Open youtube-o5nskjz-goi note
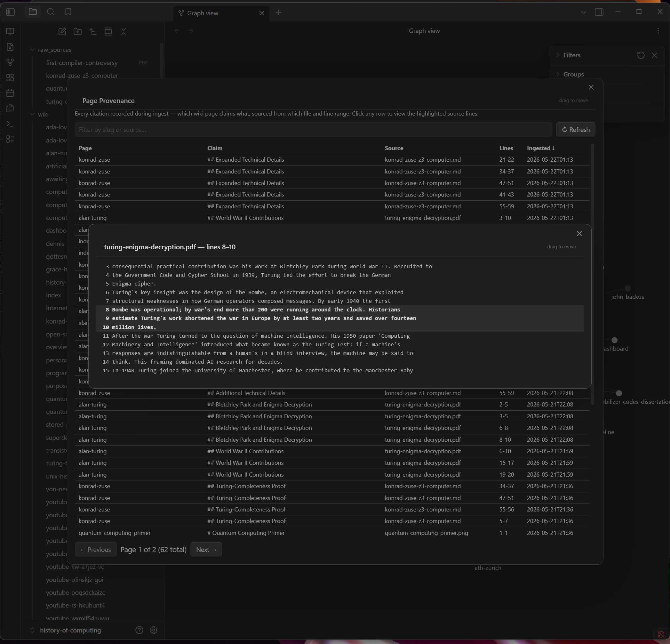The height and width of the screenshot is (644, 670). pos(75,580)
